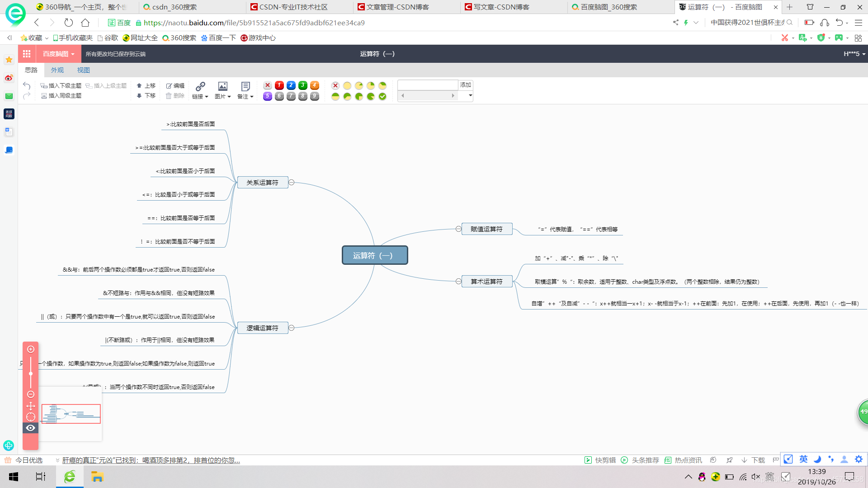Remove progress with circled X icon
The height and width of the screenshot is (488, 868).
pos(335,85)
